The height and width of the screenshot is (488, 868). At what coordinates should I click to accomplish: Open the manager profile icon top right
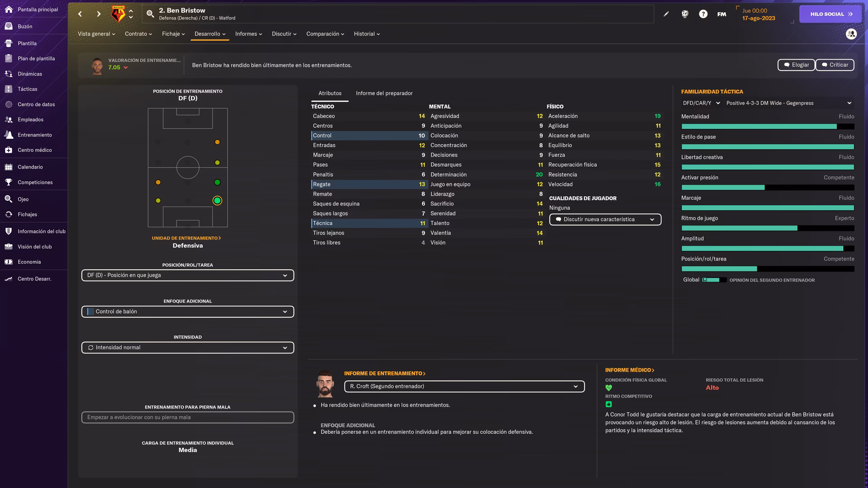[x=851, y=34]
